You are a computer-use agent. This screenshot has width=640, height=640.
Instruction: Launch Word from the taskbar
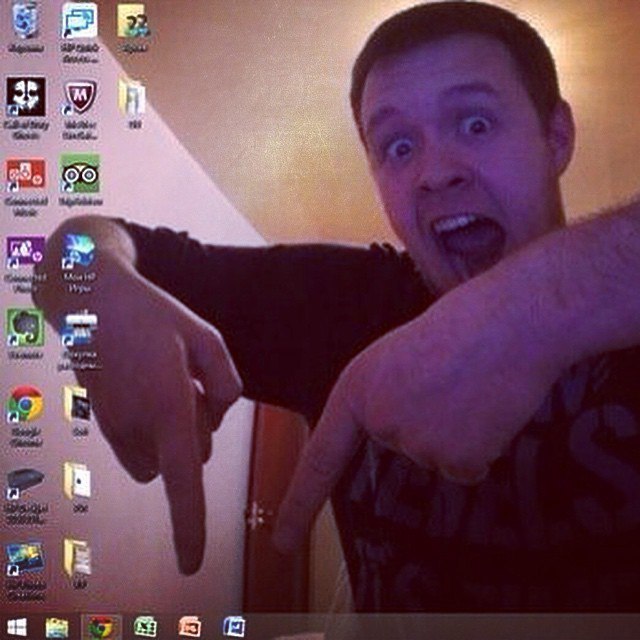(x=233, y=627)
